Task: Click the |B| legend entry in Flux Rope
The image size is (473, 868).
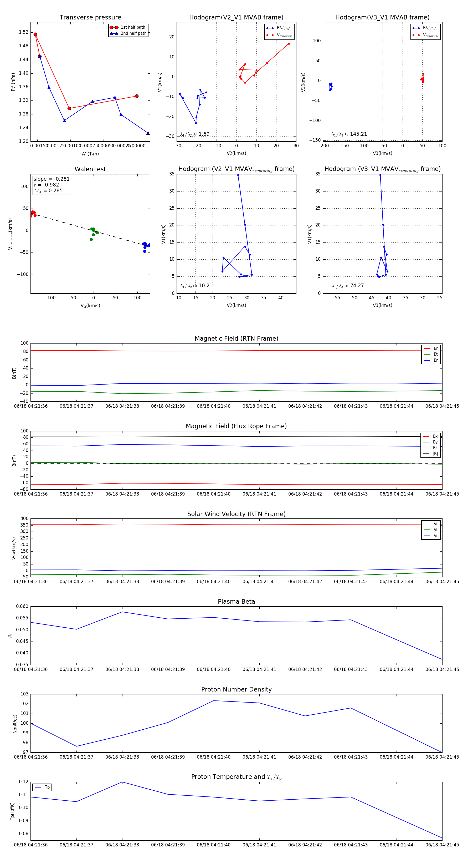Action: (x=431, y=454)
